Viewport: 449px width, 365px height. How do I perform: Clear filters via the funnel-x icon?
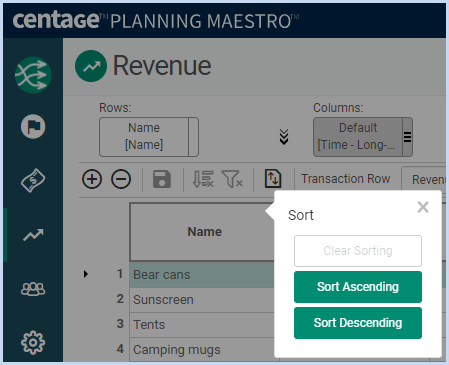click(232, 179)
